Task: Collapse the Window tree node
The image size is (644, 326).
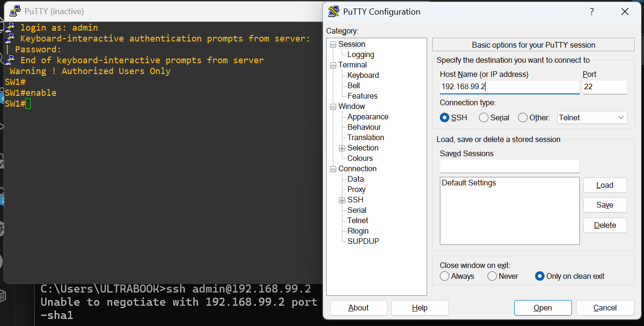Action: point(333,107)
